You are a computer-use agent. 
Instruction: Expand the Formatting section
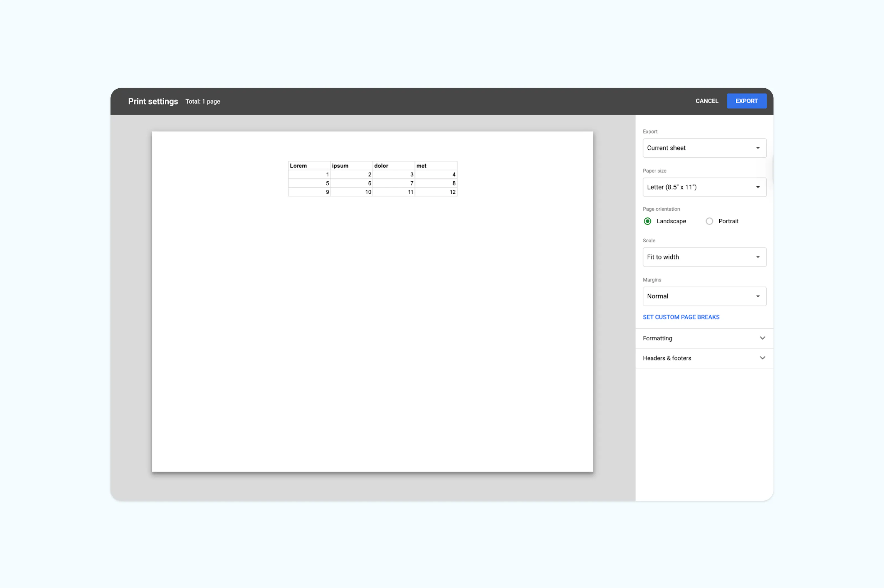pyautogui.click(x=704, y=338)
